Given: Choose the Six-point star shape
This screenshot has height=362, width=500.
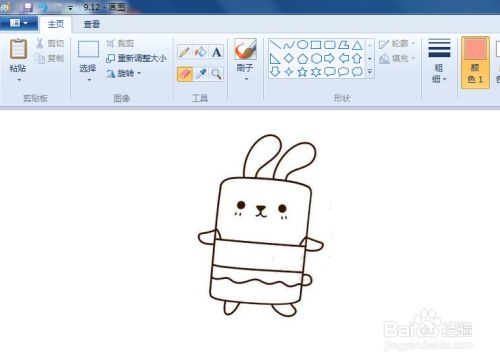Looking at the screenshot, I should [x=316, y=72].
